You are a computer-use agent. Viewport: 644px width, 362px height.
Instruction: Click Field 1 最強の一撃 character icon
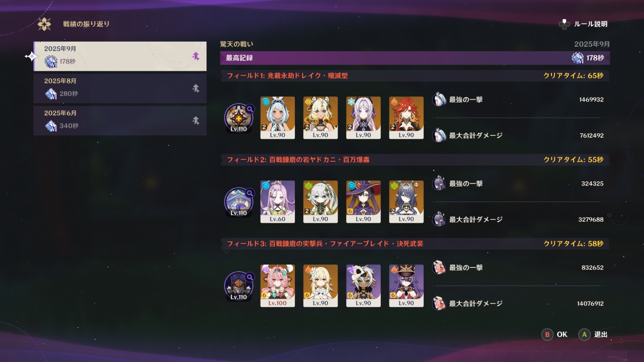click(x=439, y=100)
